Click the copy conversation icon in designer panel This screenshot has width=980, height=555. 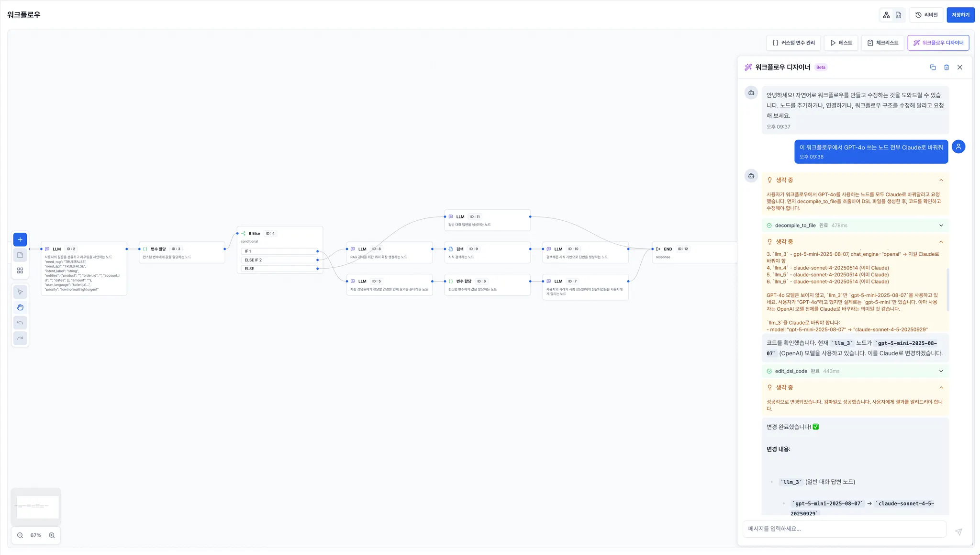click(933, 68)
